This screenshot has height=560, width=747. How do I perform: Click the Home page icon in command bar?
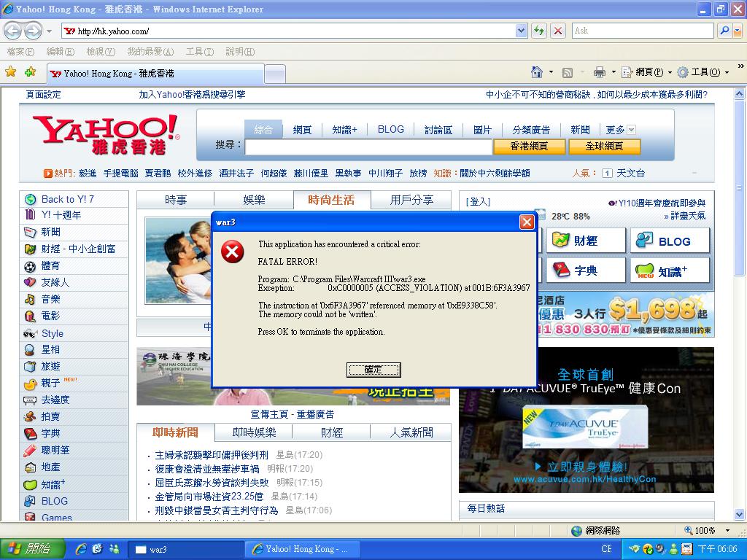pyautogui.click(x=537, y=72)
